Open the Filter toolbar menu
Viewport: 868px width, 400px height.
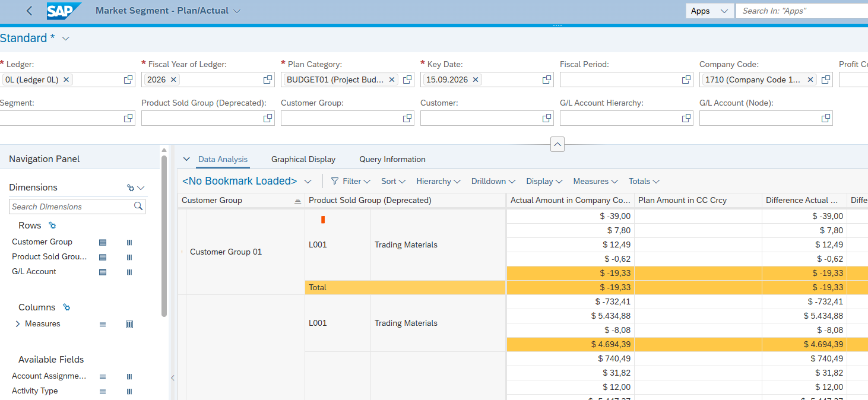click(350, 181)
